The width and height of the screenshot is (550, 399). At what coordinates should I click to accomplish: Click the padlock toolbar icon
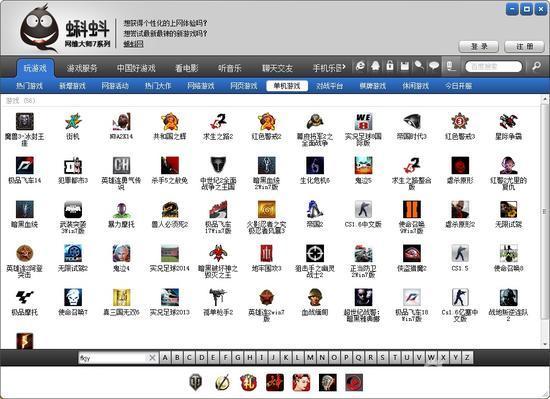pos(390,66)
